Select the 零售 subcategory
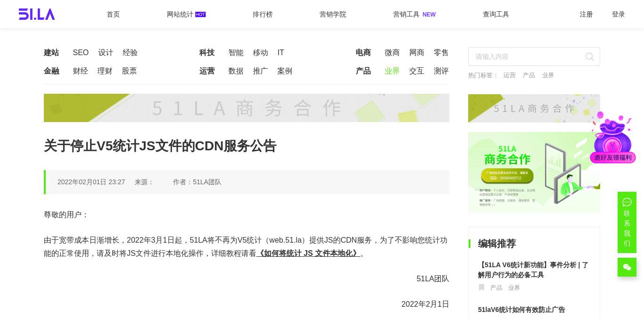The image size is (644, 319). pyautogui.click(x=441, y=53)
